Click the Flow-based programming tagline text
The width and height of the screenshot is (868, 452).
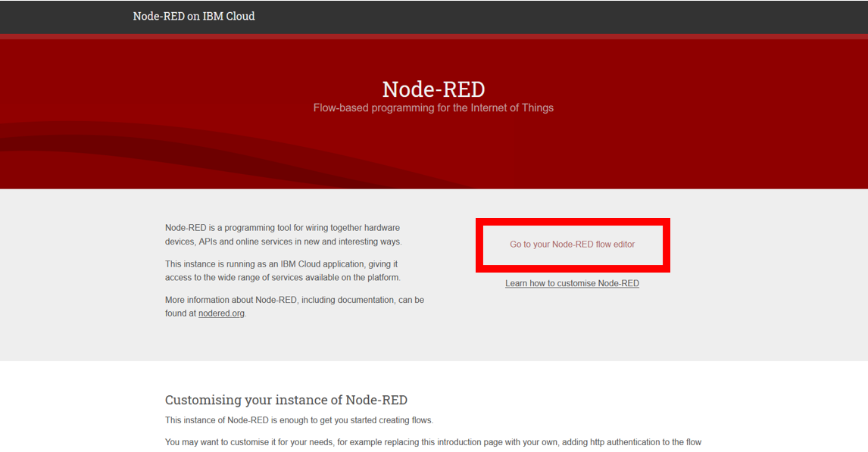(433, 108)
